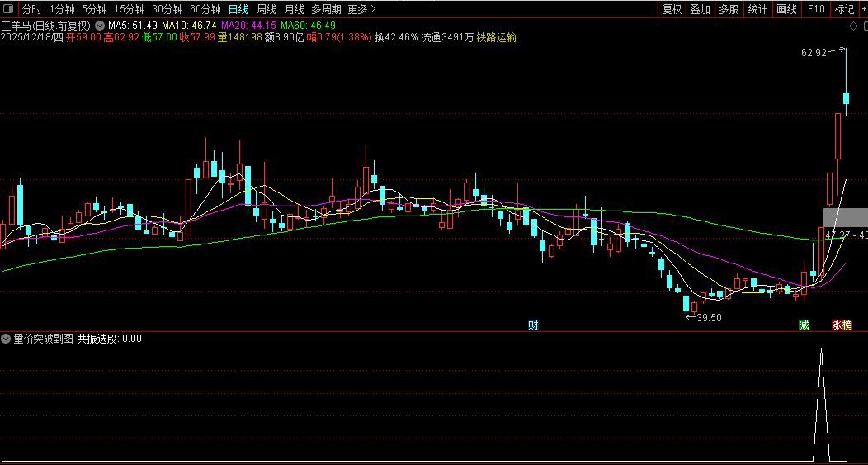868x465 pixels.
Task: Select the 1分钟 period tab
Action: coord(62,9)
